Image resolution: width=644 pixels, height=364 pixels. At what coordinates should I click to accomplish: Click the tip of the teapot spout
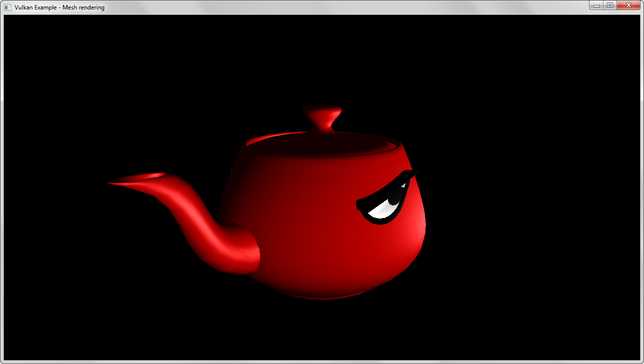pos(112,183)
